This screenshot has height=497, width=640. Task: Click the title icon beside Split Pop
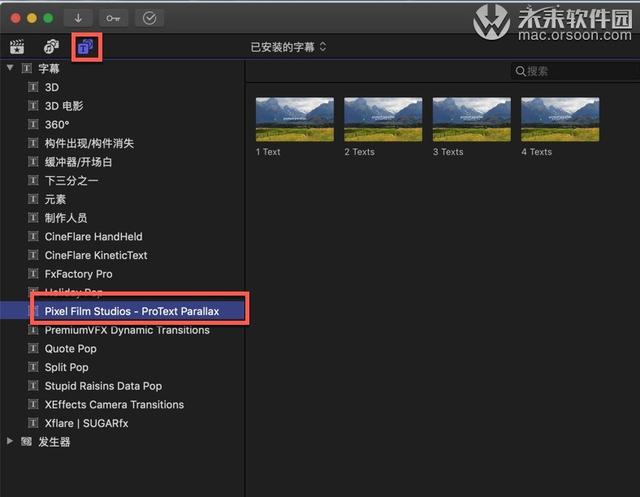33,367
